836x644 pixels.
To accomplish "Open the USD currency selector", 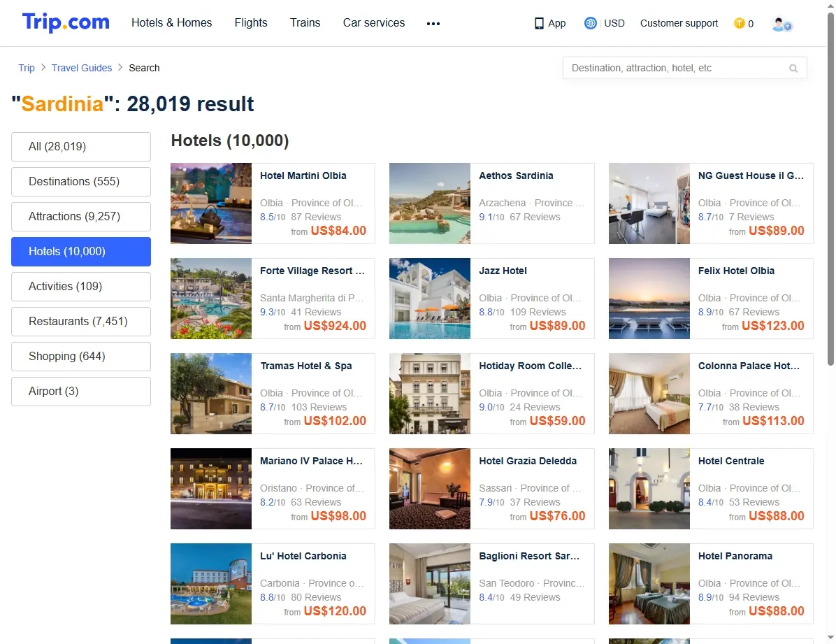I will click(x=614, y=23).
